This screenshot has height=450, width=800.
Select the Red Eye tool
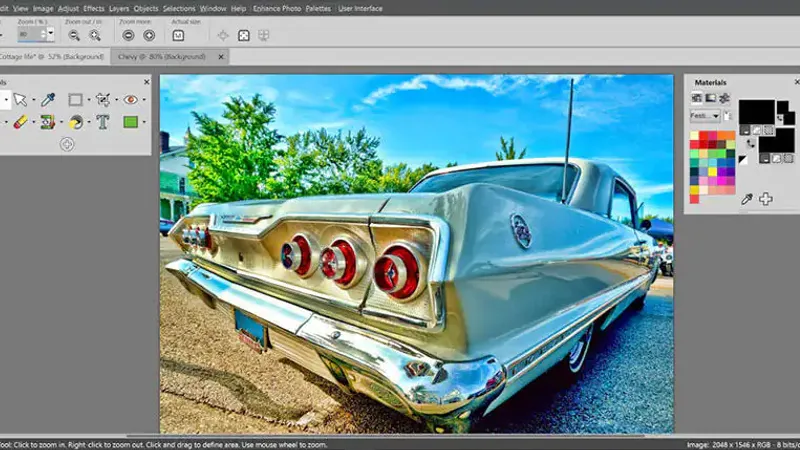(x=130, y=100)
